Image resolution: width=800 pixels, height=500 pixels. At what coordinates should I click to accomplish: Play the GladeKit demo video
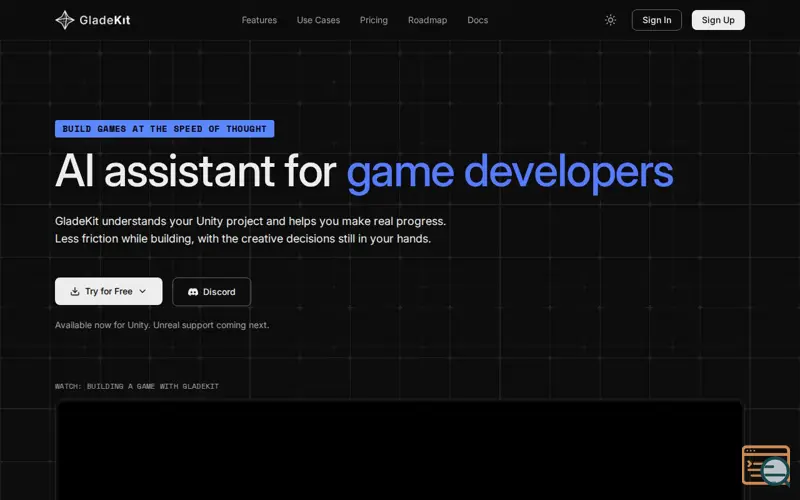[399, 450]
